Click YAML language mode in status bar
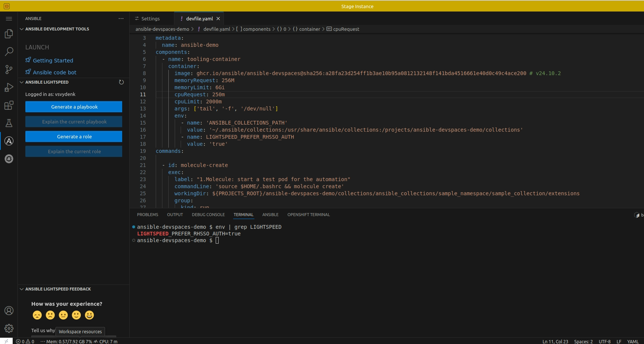The width and height of the screenshot is (644, 344). pyautogui.click(x=632, y=341)
